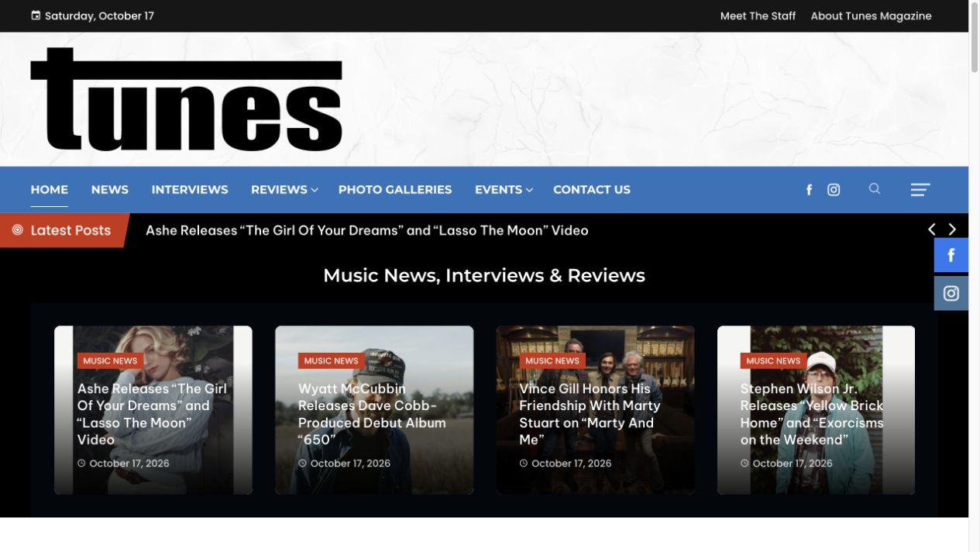Click the Saturday, October 17 date text
This screenshot has width=980, height=552.
point(99,16)
